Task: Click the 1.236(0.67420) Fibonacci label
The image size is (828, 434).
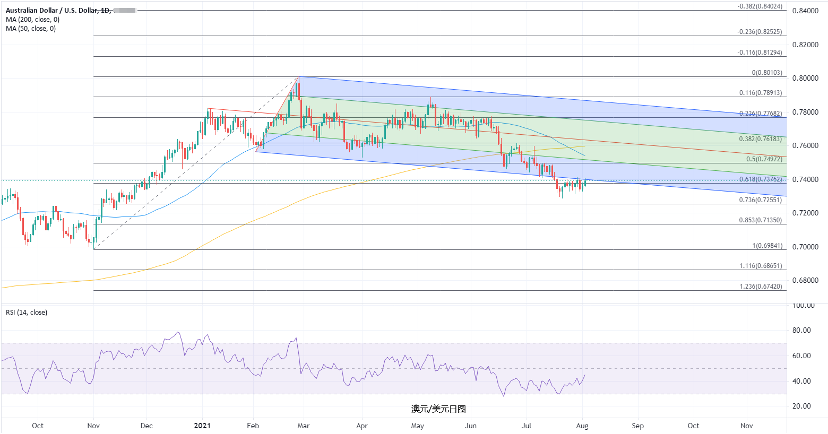Action: pos(761,287)
